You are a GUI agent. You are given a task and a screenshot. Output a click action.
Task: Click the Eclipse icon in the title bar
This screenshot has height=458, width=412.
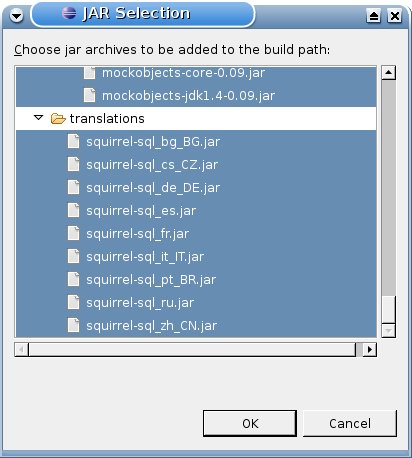(x=69, y=13)
